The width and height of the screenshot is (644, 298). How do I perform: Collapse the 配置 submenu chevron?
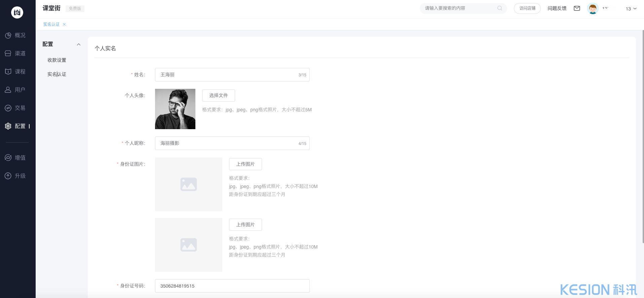pyautogui.click(x=79, y=44)
